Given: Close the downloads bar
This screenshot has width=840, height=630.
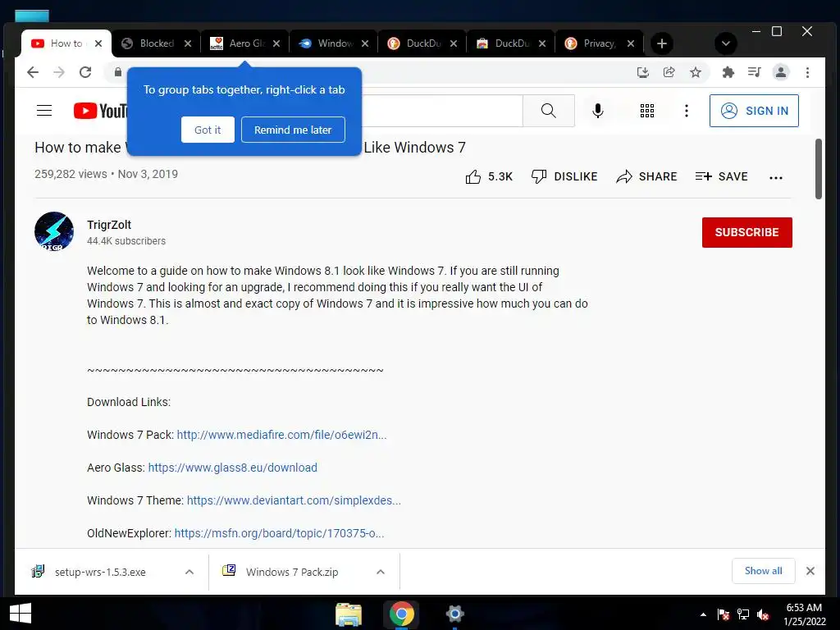Looking at the screenshot, I should (x=810, y=571).
